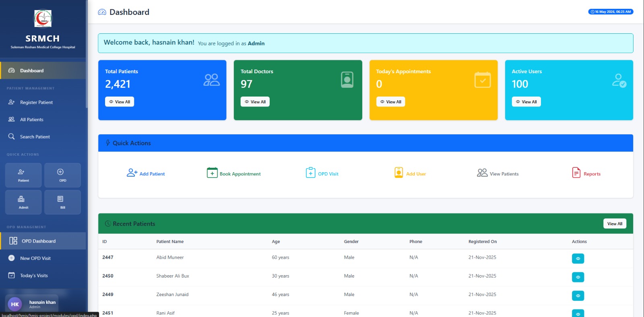This screenshot has width=644, height=317.
Task: Click hasnain khan profile name
Action: click(x=42, y=302)
